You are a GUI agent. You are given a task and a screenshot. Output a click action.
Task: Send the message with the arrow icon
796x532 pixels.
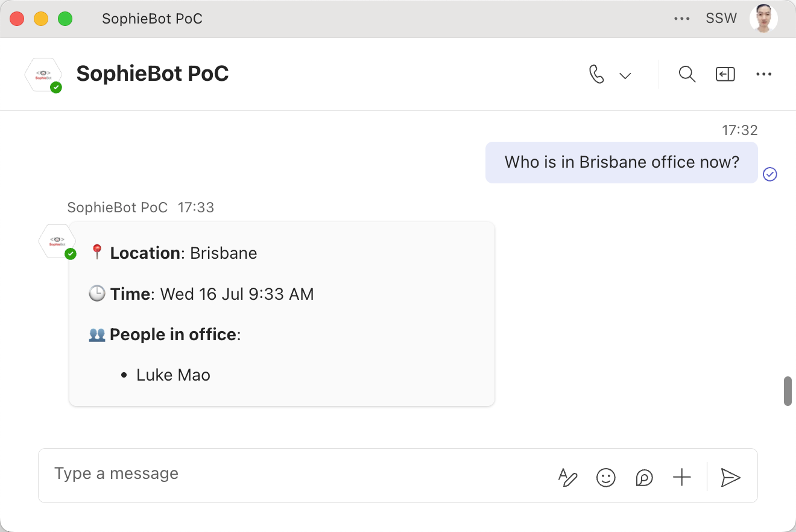point(730,478)
